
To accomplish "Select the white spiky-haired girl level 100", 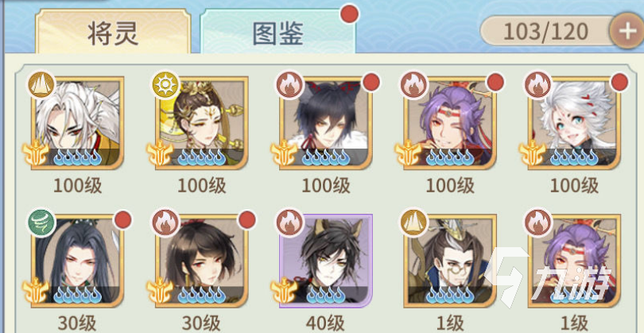I will pyautogui.click(x=574, y=122).
